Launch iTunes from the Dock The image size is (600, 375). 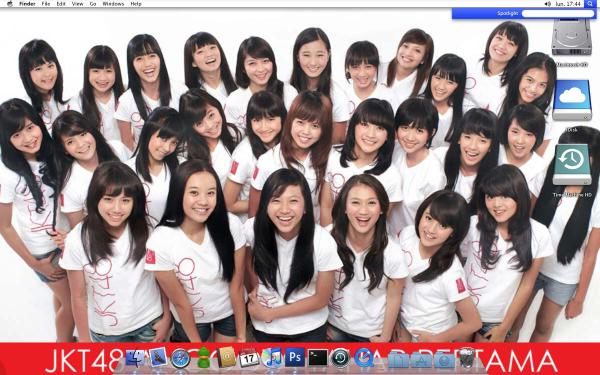tap(272, 358)
